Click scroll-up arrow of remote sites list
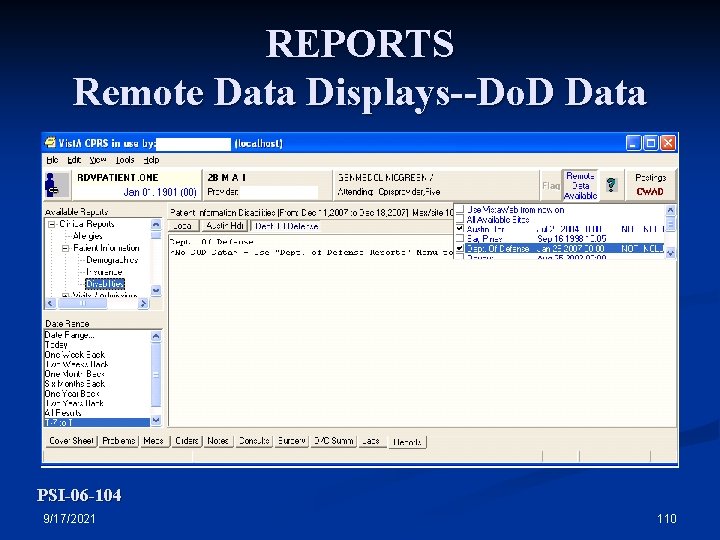Screen dimensions: 720x540 point(670,210)
